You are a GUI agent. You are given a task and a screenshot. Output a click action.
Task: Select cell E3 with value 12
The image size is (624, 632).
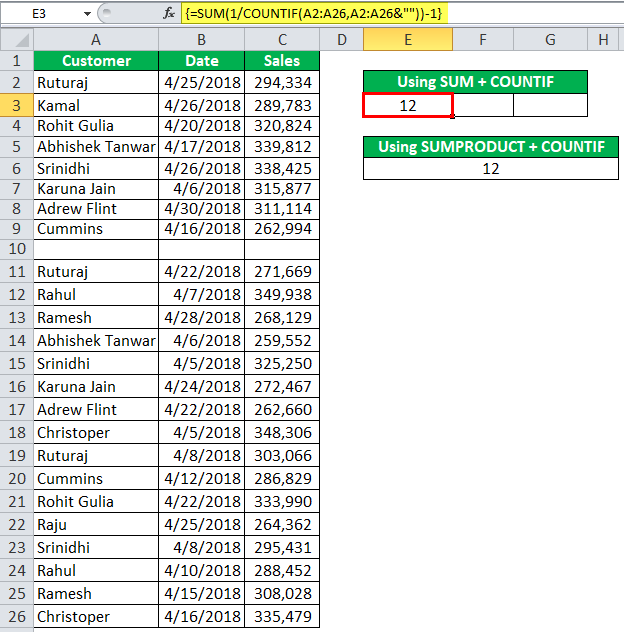click(408, 106)
